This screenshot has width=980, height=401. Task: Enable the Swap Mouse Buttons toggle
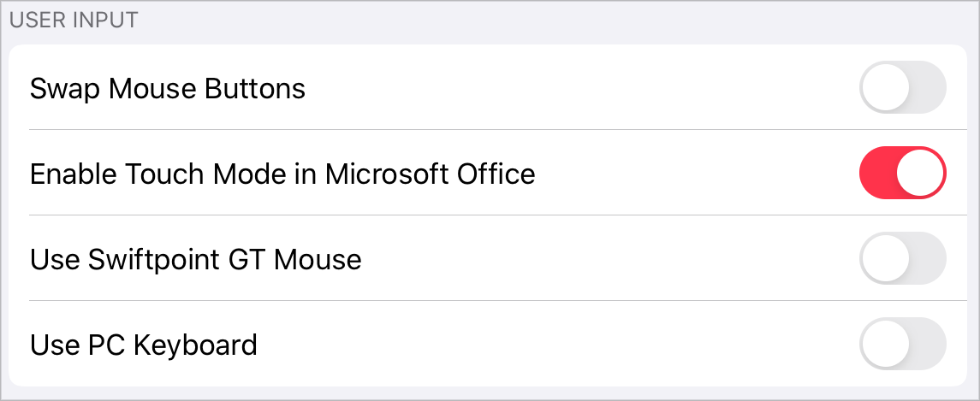click(x=902, y=87)
